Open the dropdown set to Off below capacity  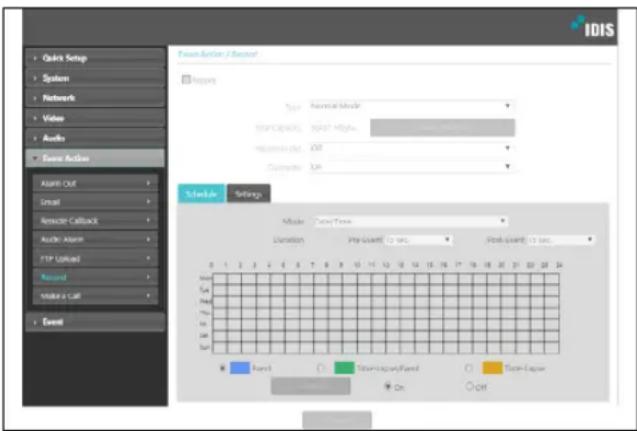(x=411, y=148)
